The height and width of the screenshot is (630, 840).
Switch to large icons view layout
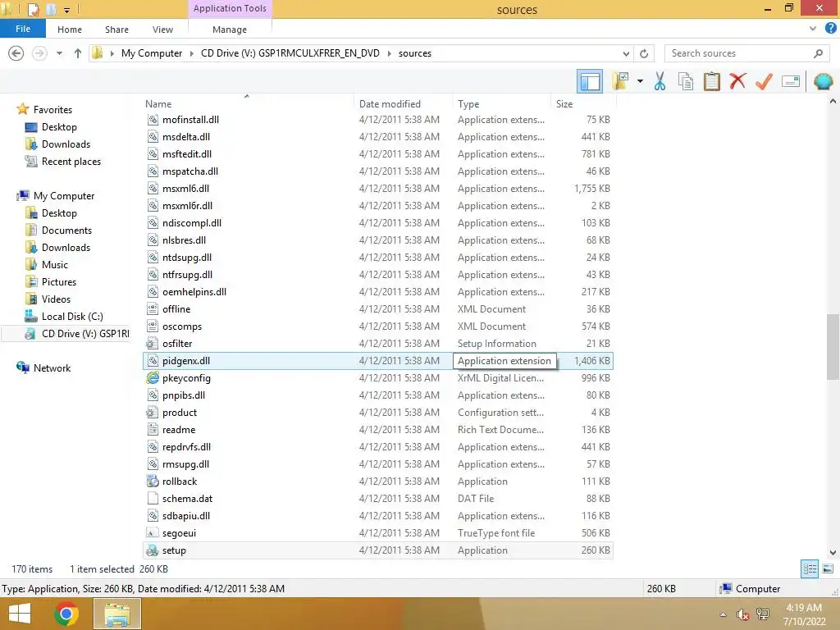click(828, 569)
